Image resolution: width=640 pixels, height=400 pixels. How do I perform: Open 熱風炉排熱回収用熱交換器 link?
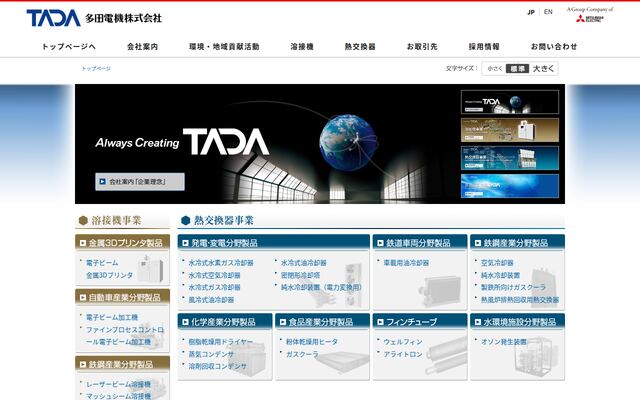click(x=520, y=300)
